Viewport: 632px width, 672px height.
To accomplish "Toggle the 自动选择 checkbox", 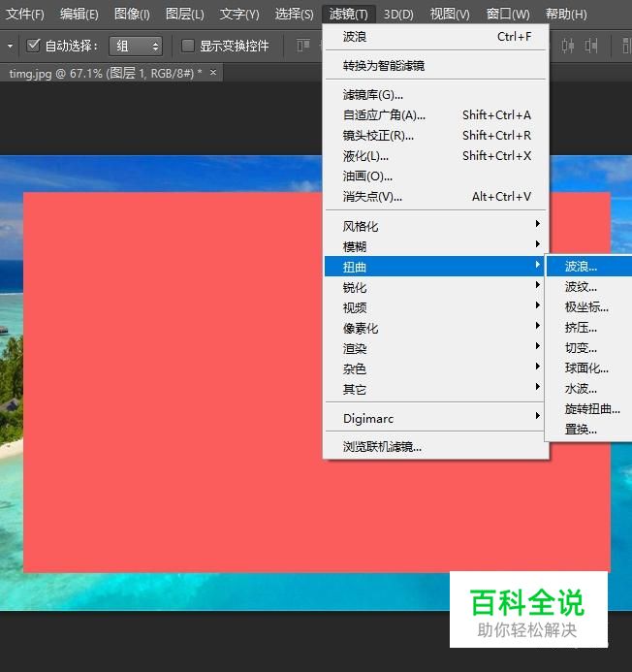I will (33, 46).
